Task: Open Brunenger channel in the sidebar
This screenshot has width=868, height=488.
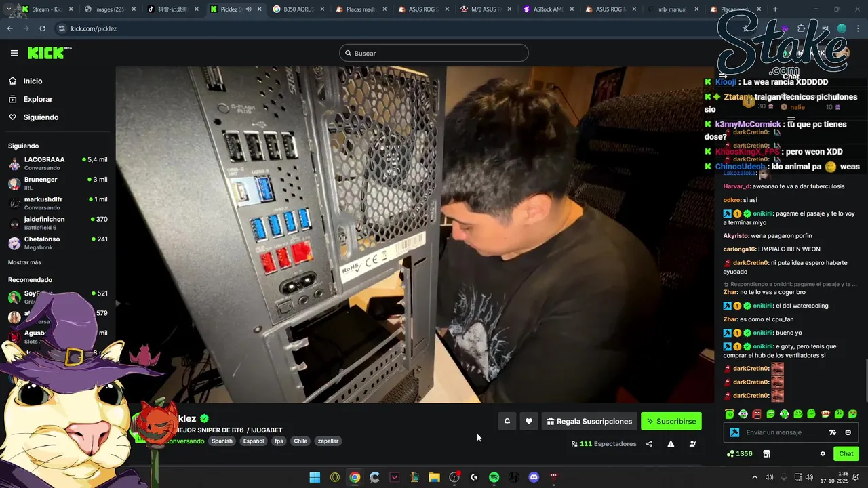Action: 58,183
